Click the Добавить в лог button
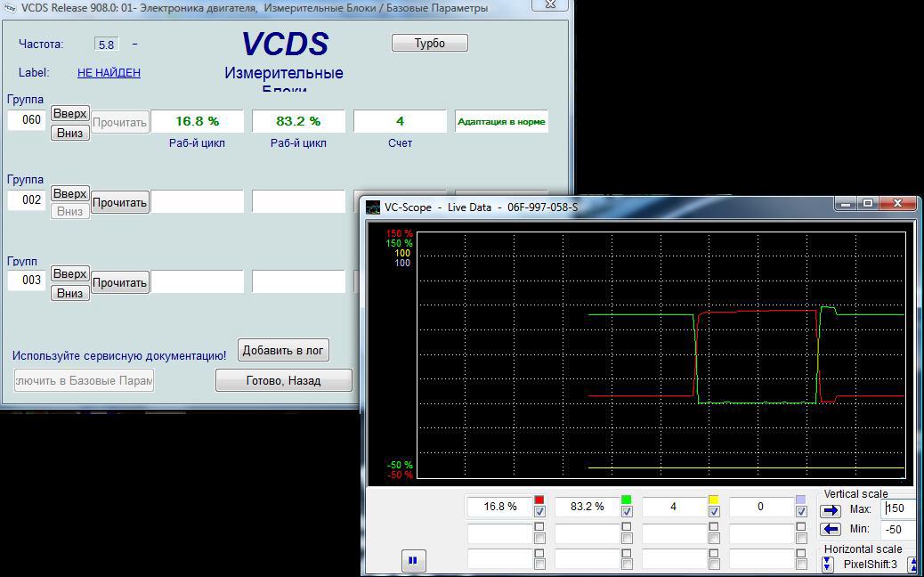 [283, 350]
